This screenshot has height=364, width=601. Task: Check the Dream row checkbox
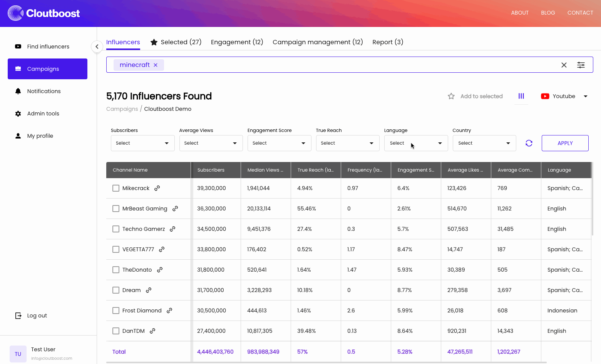click(x=116, y=290)
